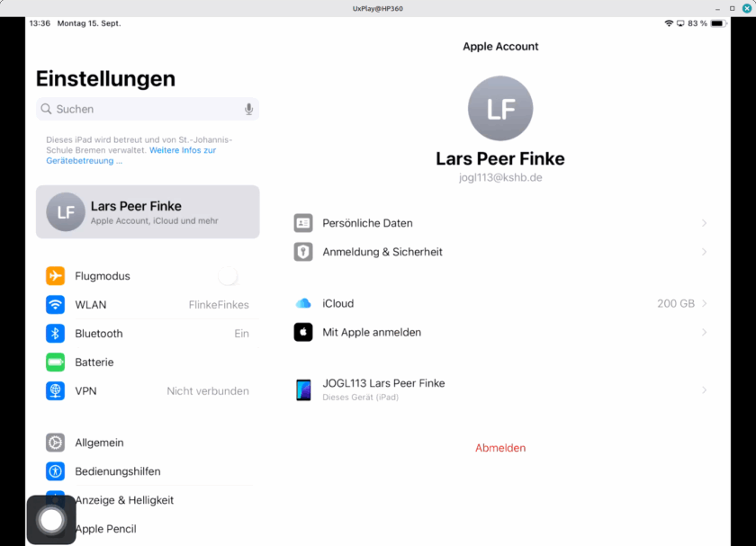
Task: Open Weitere Infos zur Gerätebetreuung link
Action: 131,156
